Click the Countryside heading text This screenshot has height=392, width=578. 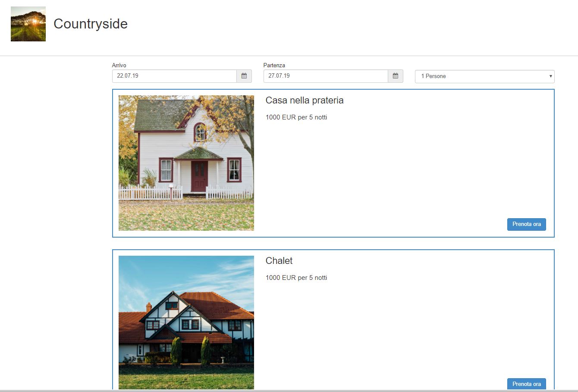pyautogui.click(x=91, y=24)
